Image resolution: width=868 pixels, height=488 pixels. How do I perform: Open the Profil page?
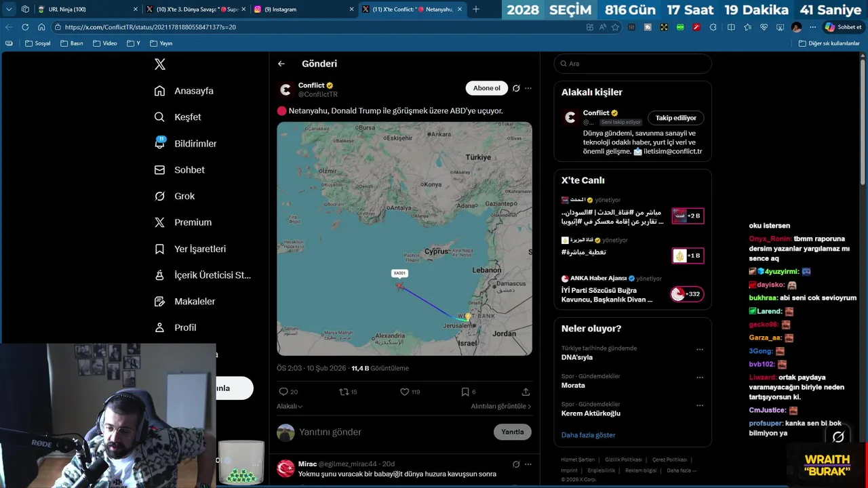pyautogui.click(x=175, y=327)
